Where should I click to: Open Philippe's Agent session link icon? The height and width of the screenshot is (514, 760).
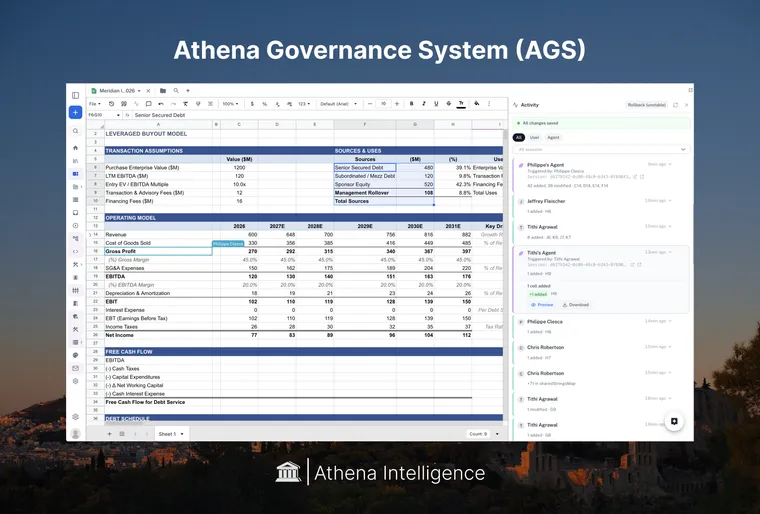pos(635,177)
